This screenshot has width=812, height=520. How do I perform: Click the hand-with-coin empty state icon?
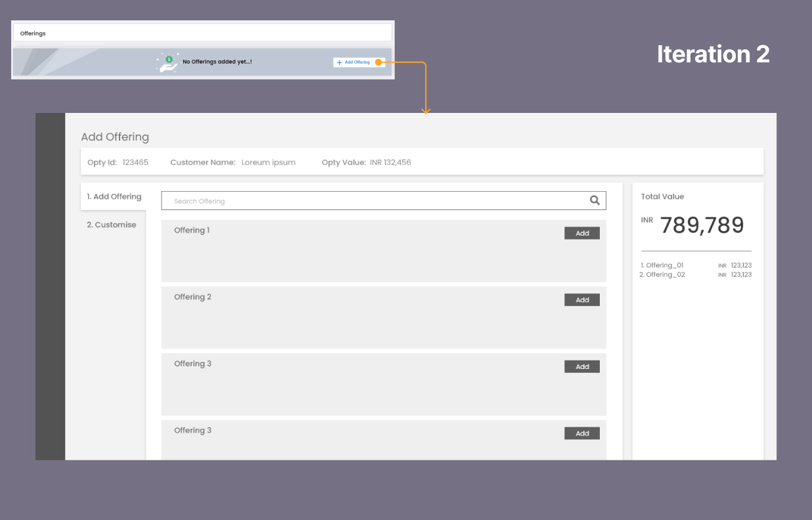(x=168, y=62)
